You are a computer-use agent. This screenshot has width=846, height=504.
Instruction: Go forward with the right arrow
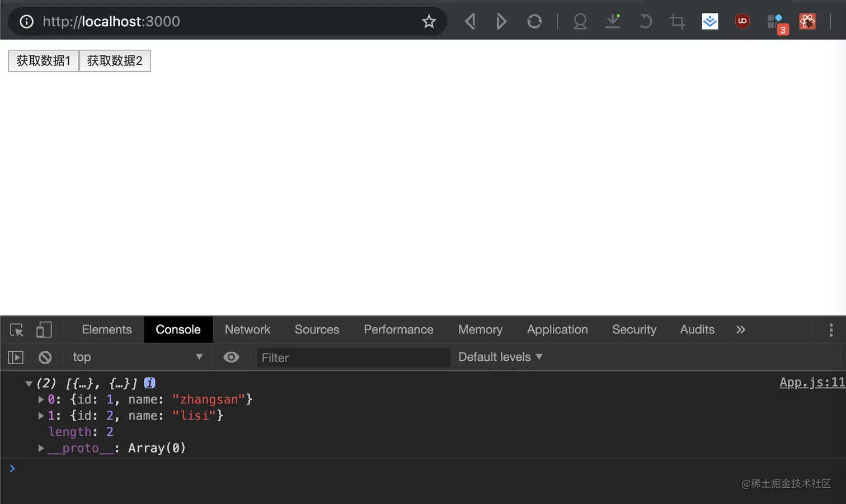(501, 22)
